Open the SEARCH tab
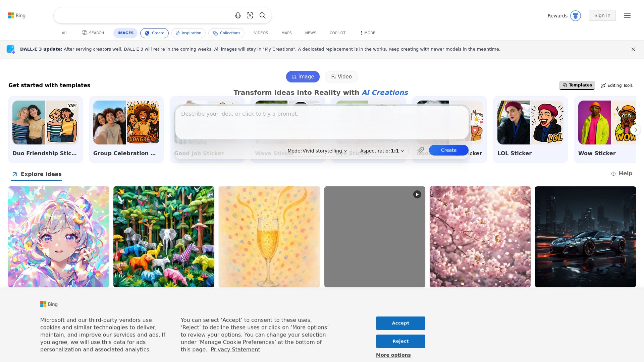The image size is (644, 362). [93, 33]
